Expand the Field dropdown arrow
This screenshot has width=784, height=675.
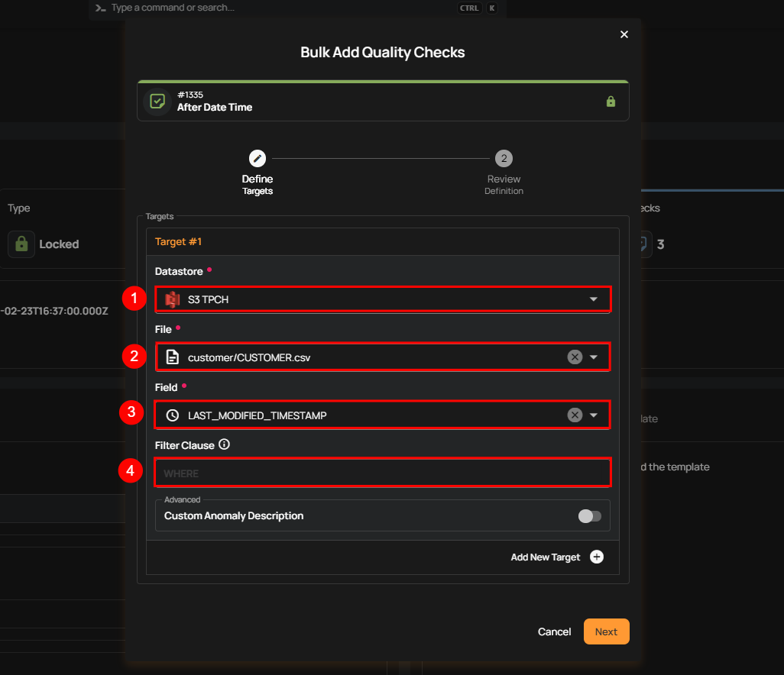pos(594,415)
